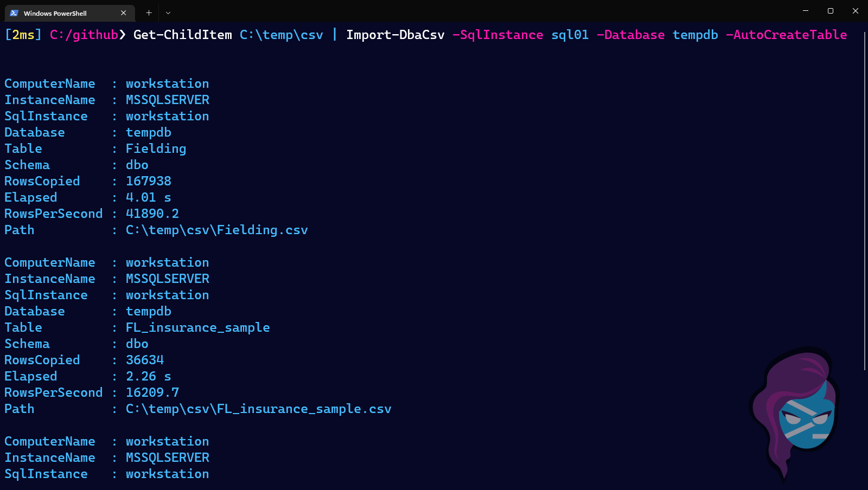Click the FL_insurance_sample.csv path output
Image resolution: width=868 pixels, height=490 pixels.
click(258, 409)
